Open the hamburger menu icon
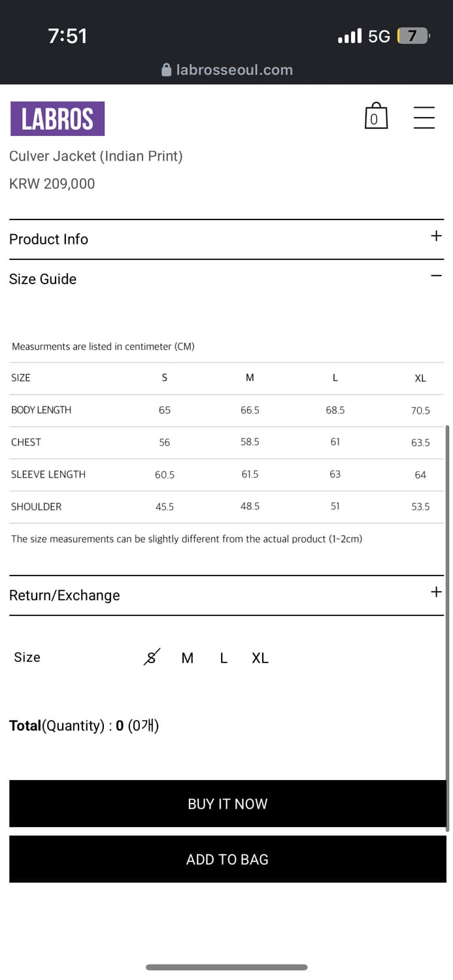 (x=424, y=117)
